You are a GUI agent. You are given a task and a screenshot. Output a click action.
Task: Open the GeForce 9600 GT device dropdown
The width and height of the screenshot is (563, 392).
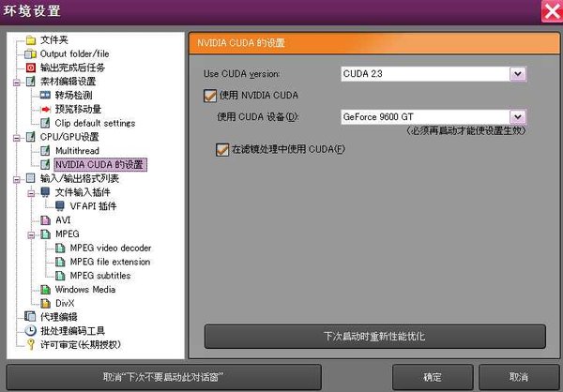516,116
